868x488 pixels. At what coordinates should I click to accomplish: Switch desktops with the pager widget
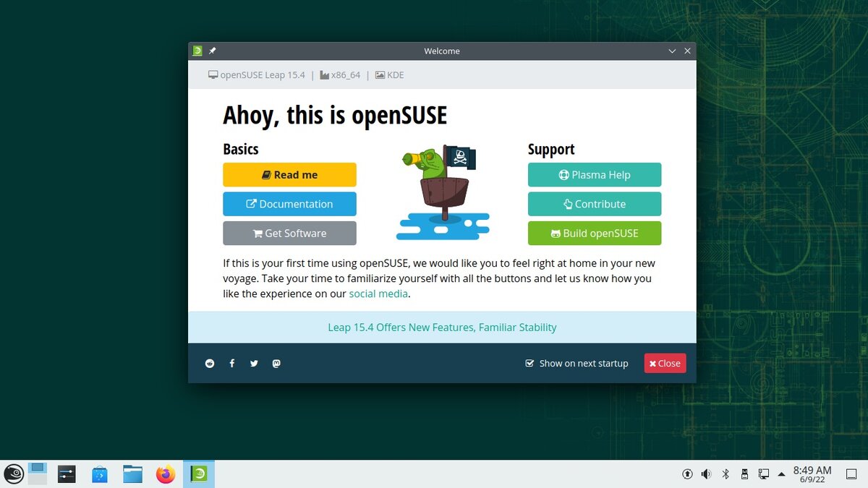[x=38, y=474]
